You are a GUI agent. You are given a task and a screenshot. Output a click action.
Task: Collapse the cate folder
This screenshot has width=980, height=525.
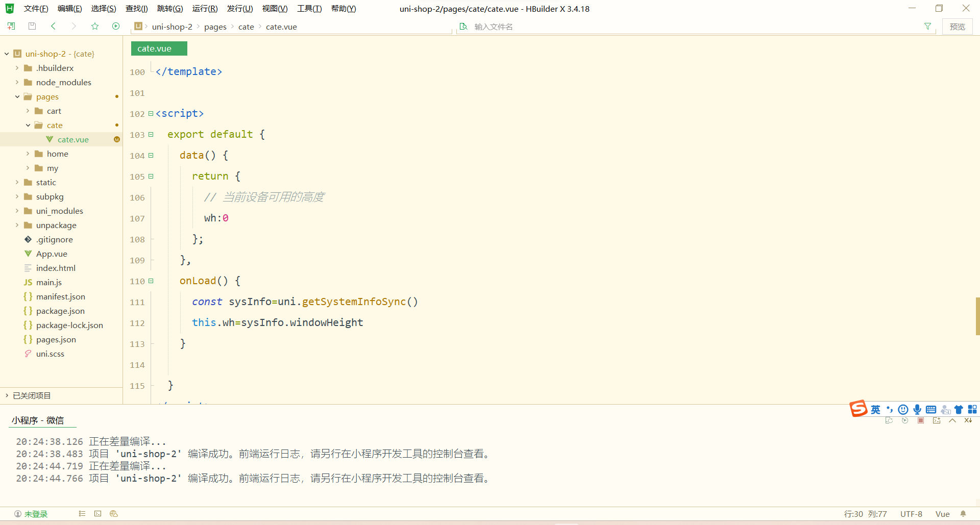(28, 125)
